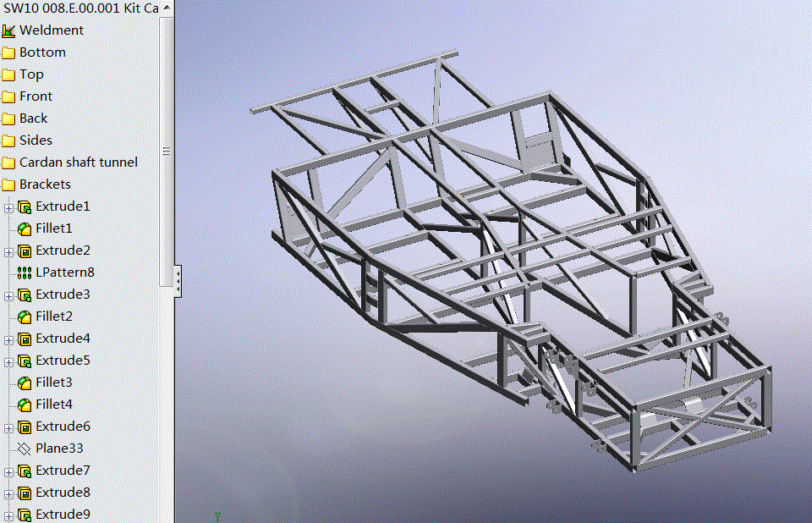Expand the Extrude8 feature node
Screen dimensions: 812x523
(8, 494)
